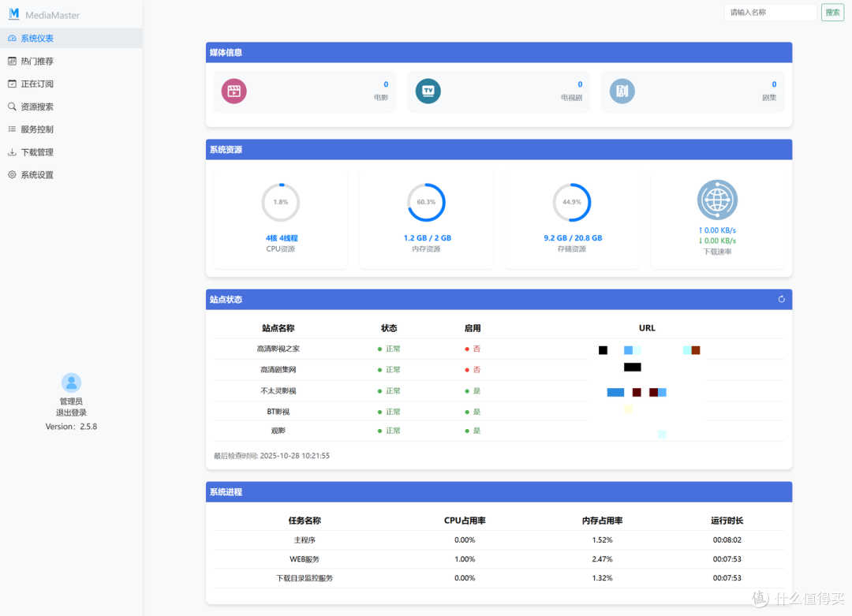852x616 pixels.
Task: Click the list icon beside 服务控制
Action: 12,129
